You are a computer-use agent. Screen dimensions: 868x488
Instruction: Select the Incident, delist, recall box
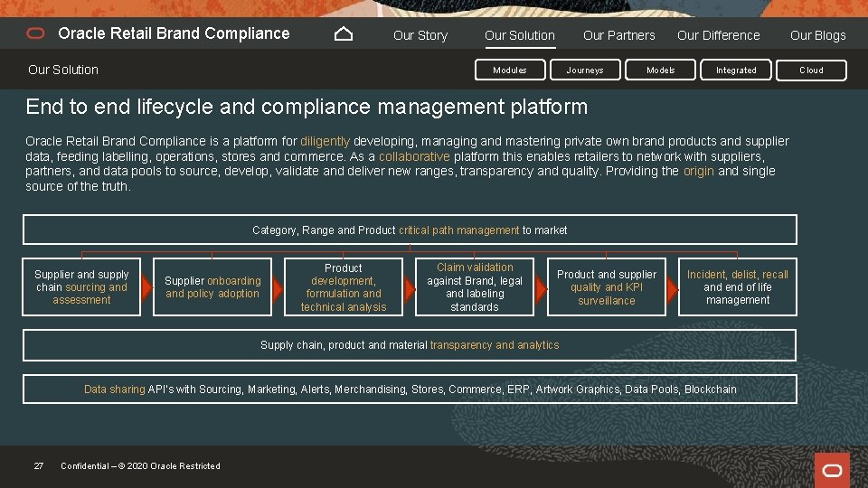[x=738, y=287]
